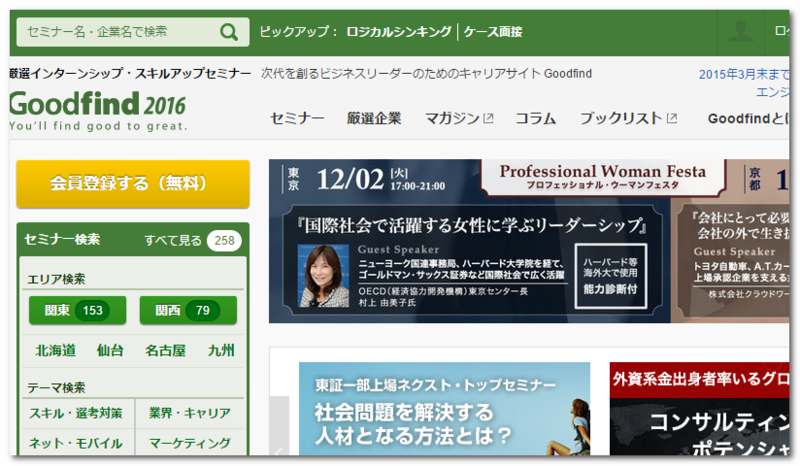The height and width of the screenshot is (466, 800).
Task: Open the ロジカルシンキング pickup link
Action: click(398, 32)
